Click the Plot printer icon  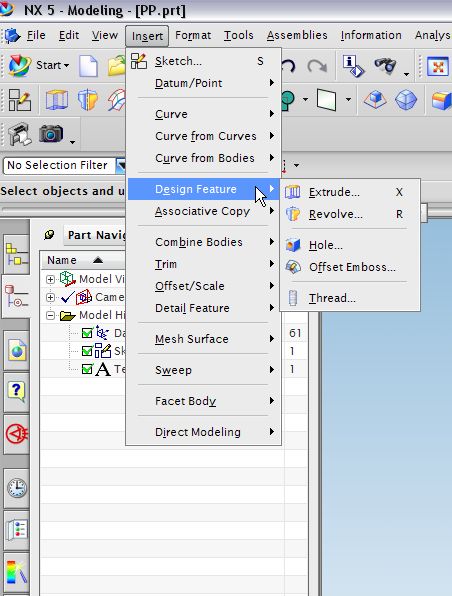coord(20,134)
